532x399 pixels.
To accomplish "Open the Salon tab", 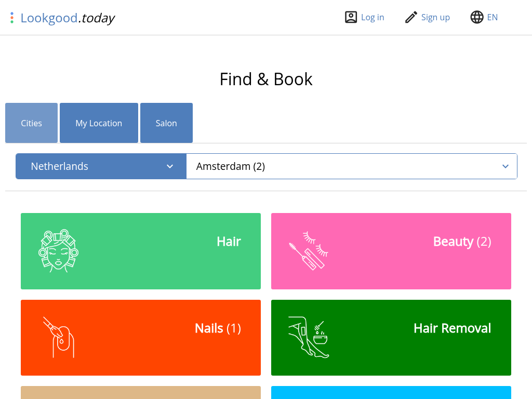I will 166,123.
